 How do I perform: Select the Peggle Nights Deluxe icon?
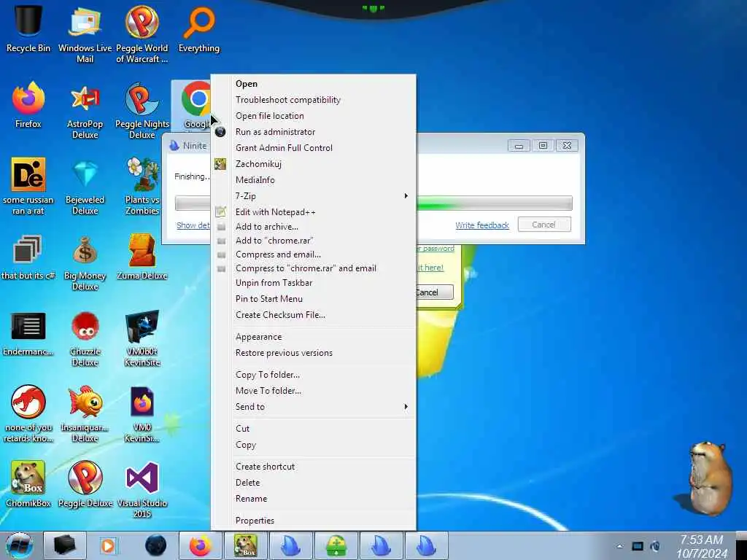142,111
